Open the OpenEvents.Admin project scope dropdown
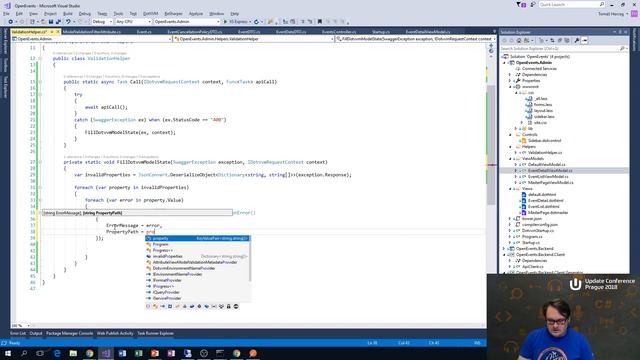The height and width of the screenshot is (360, 640). click(92, 39)
